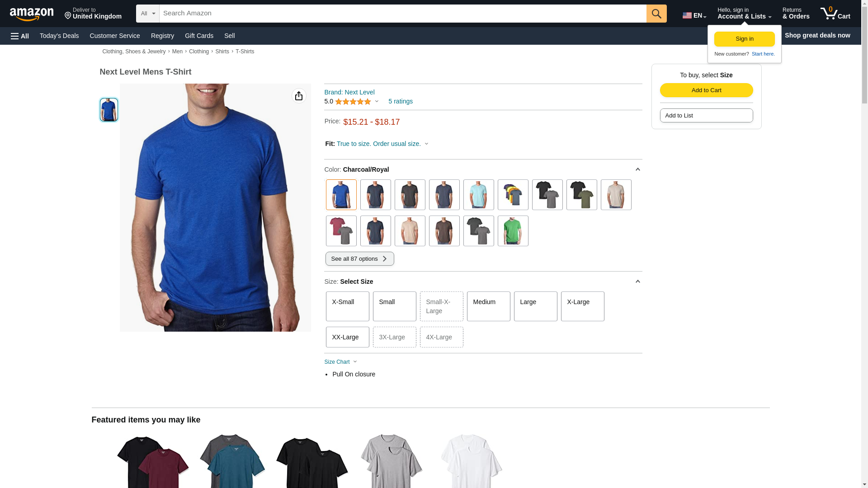The width and height of the screenshot is (868, 488).
Task: Expand the Size Chart link
Action: [x=340, y=362]
